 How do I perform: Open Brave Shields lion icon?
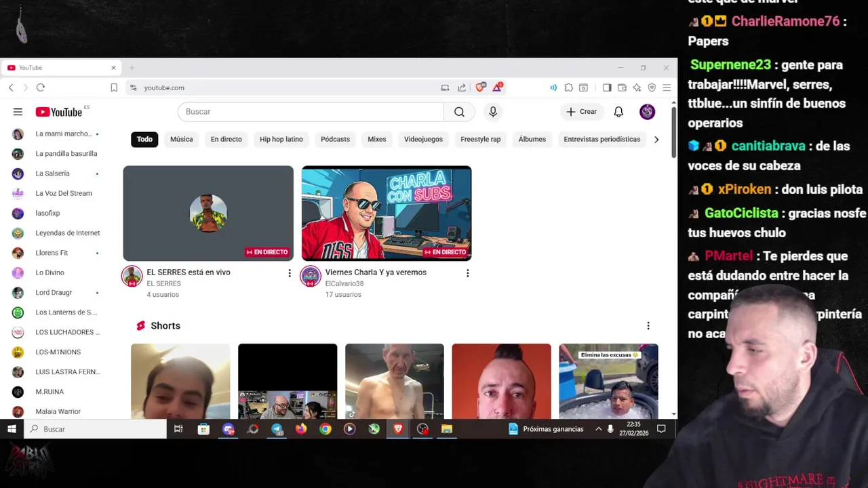point(481,87)
